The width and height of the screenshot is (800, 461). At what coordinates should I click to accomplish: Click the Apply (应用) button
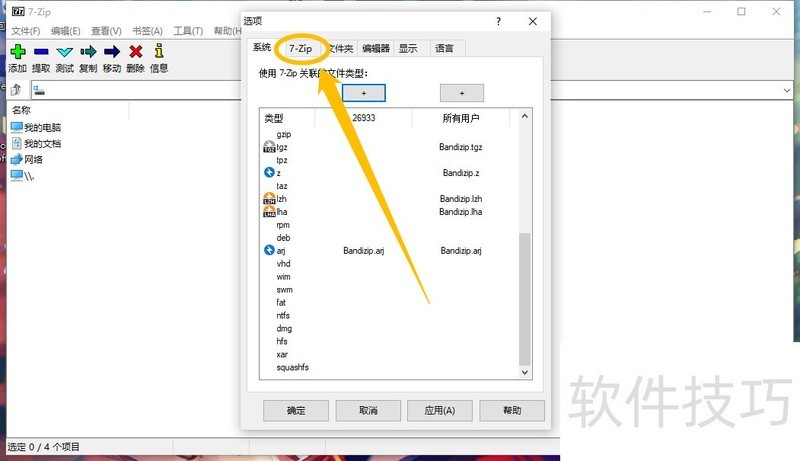(440, 411)
